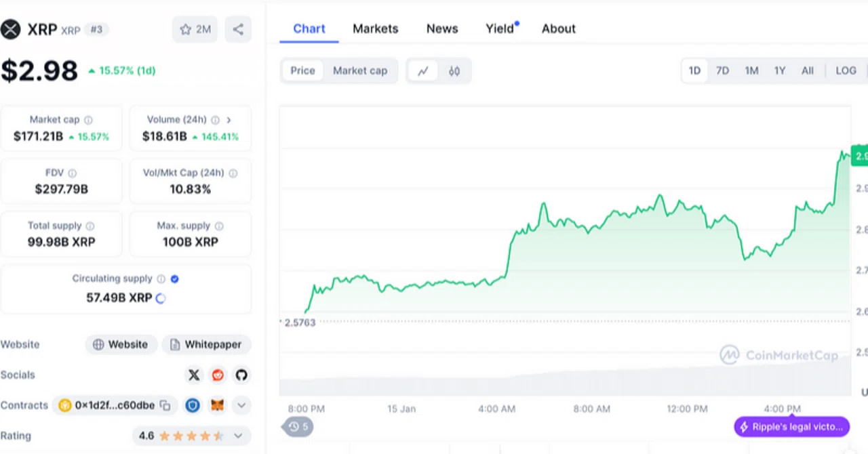Set chart range to 1D
Image resolution: width=868 pixels, height=454 pixels.
pos(694,70)
